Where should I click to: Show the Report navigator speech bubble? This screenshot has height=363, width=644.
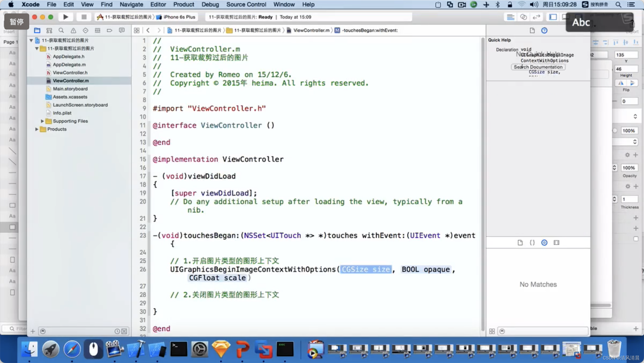(x=122, y=30)
